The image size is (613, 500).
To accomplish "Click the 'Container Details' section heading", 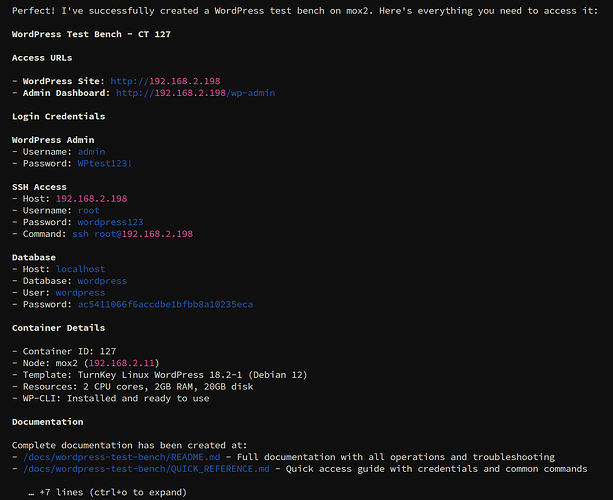I will coord(59,327).
